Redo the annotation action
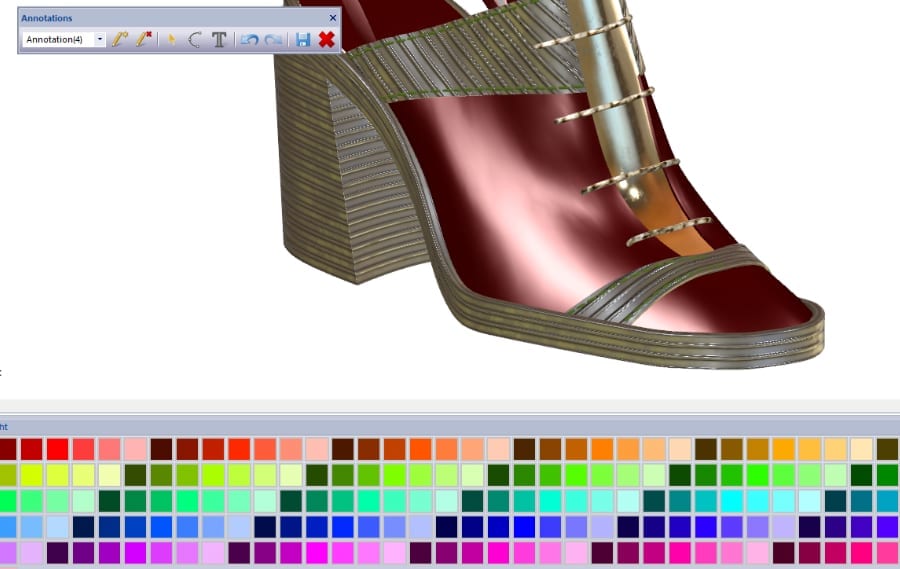This screenshot has height=569, width=900. click(x=274, y=40)
